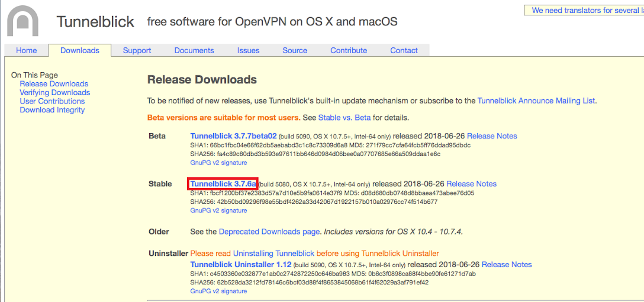Open Release Notes for beta version
Viewport: 644px width, 302px height.
[492, 136]
